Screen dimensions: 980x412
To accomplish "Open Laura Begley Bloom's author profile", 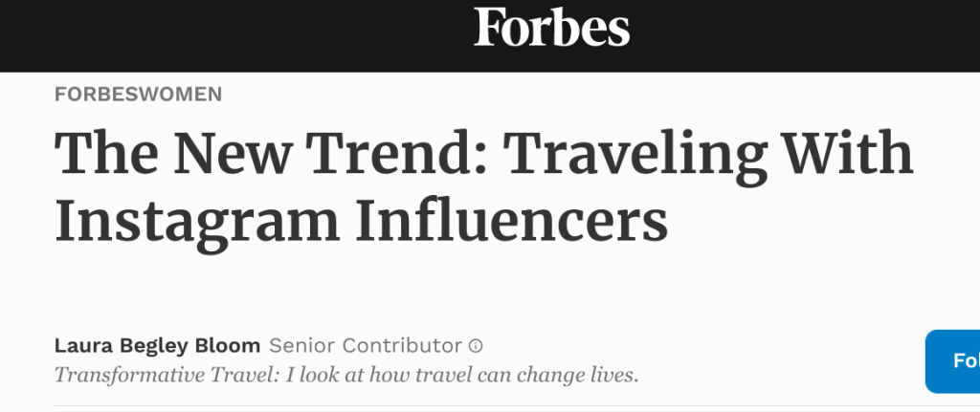I will (x=157, y=345).
